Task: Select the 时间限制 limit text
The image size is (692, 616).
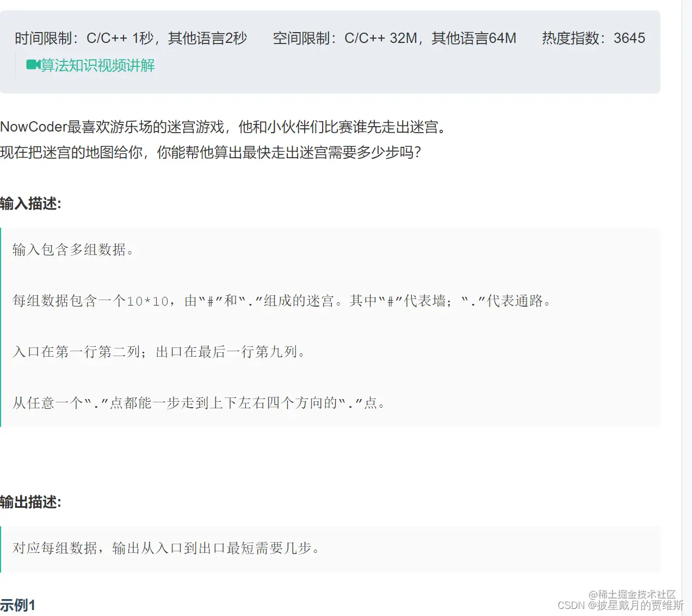Action: point(131,38)
